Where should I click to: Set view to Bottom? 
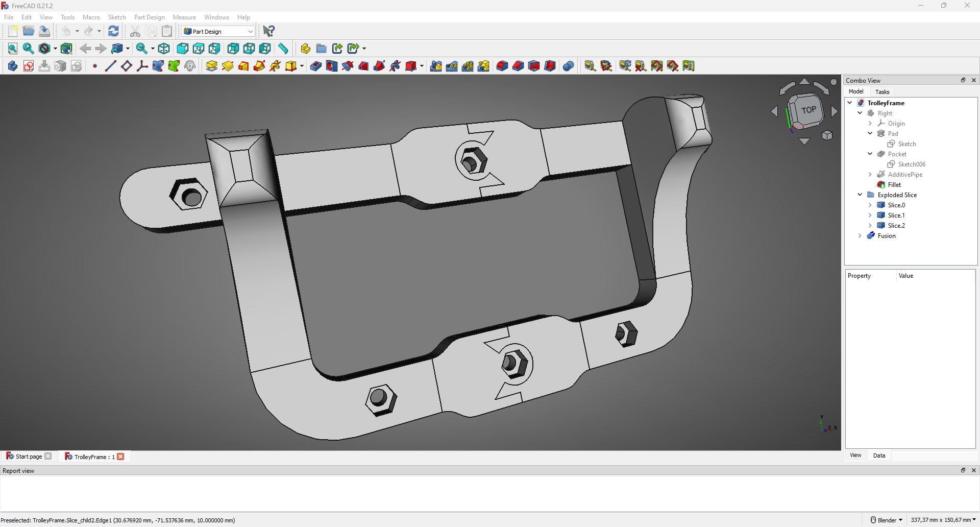pyautogui.click(x=249, y=49)
